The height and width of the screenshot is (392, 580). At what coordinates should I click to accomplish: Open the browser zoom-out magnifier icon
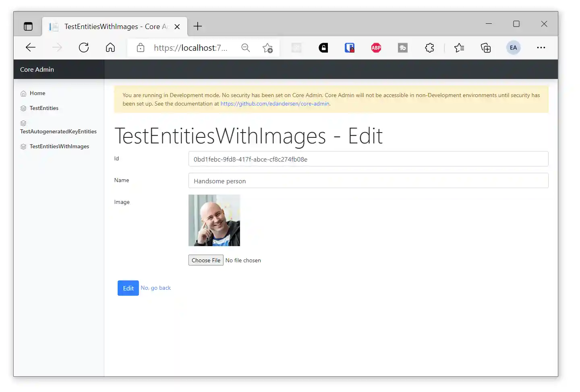click(x=246, y=48)
